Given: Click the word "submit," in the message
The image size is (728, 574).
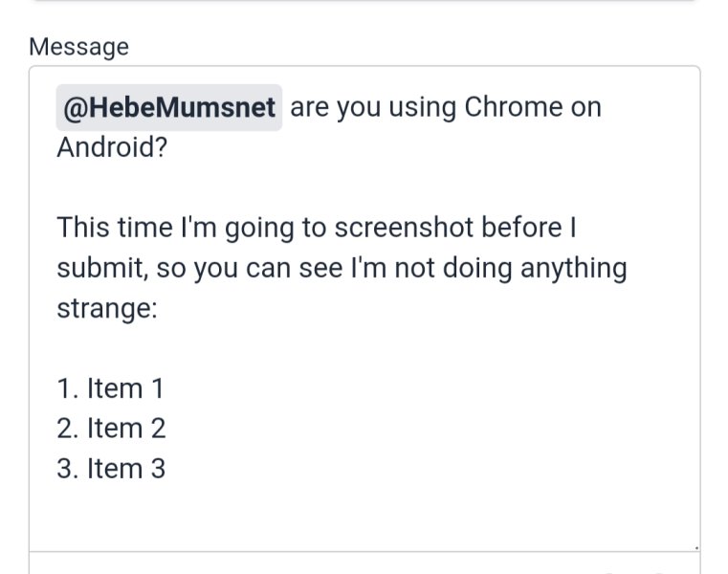Looking at the screenshot, I should [102, 268].
